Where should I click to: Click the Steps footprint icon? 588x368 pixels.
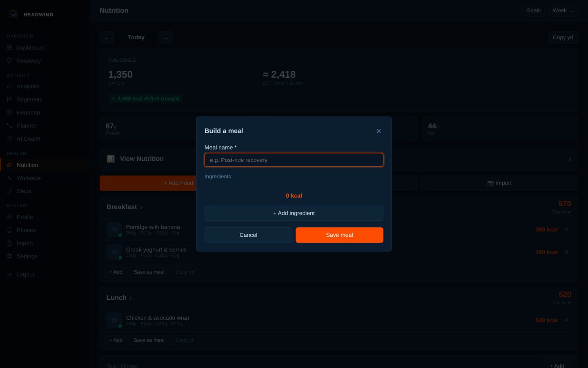[x=9, y=191]
